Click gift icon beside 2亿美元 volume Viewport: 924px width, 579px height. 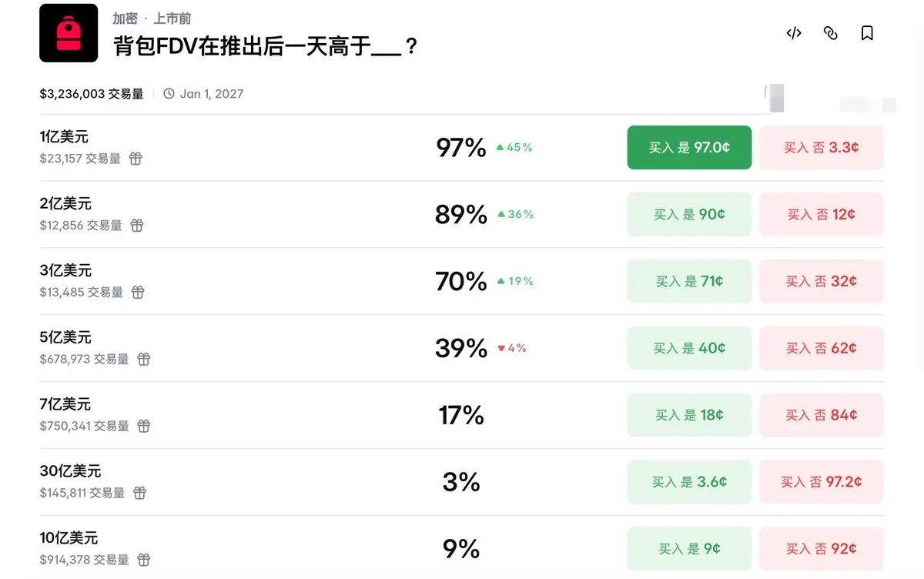pyautogui.click(x=137, y=226)
